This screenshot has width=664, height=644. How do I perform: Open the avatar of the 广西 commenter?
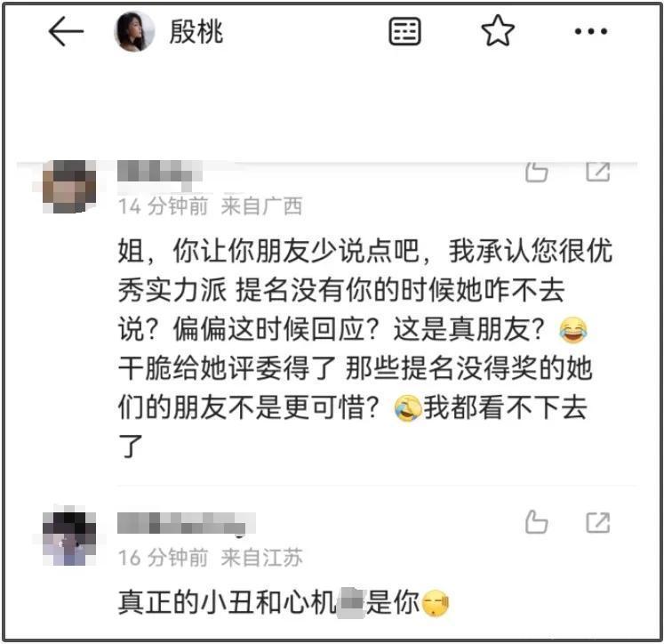[x=69, y=187]
